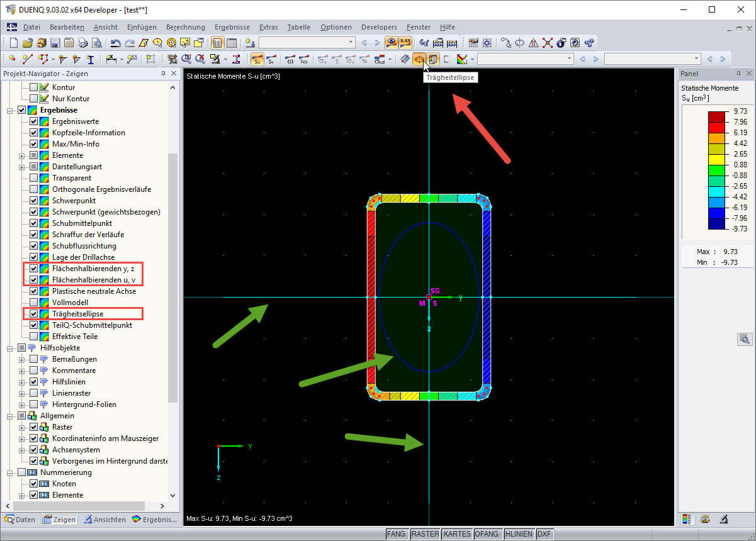756x541 pixels.
Task: Expand the Bemaßungen tree node
Action: pyautogui.click(x=22, y=359)
